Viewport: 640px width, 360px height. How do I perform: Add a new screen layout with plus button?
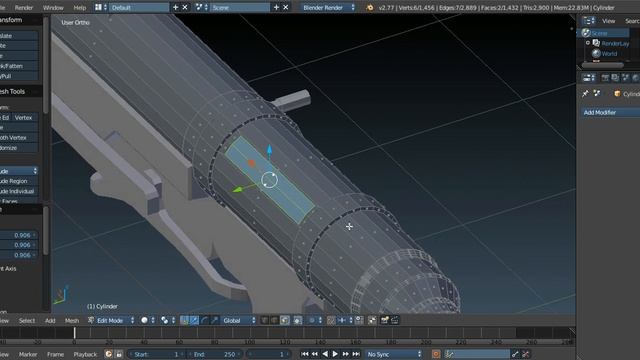point(176,7)
